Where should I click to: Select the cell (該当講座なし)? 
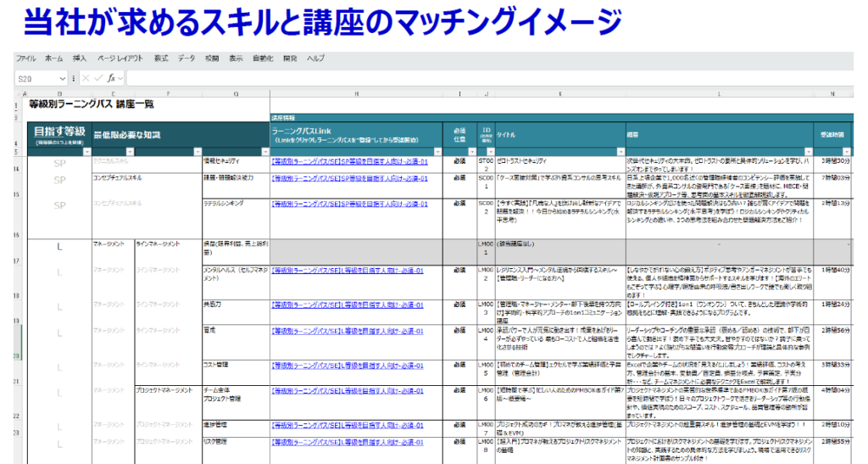coord(560,252)
